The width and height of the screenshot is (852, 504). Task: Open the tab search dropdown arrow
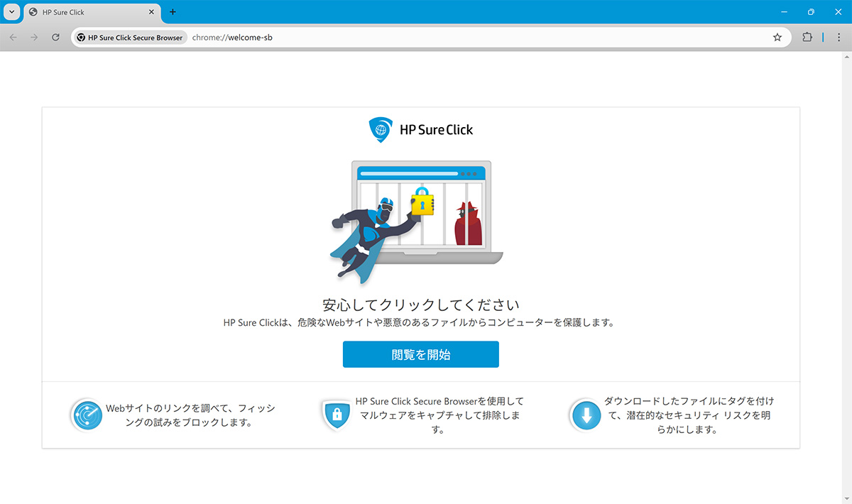[11, 12]
